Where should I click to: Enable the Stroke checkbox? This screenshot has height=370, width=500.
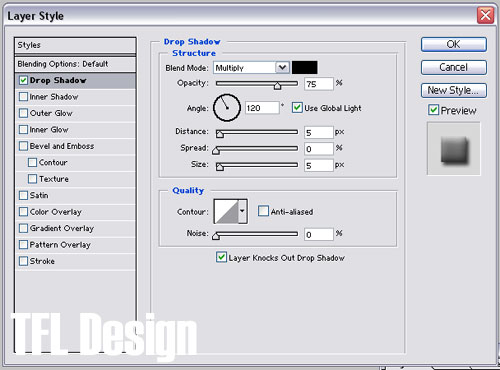23,261
